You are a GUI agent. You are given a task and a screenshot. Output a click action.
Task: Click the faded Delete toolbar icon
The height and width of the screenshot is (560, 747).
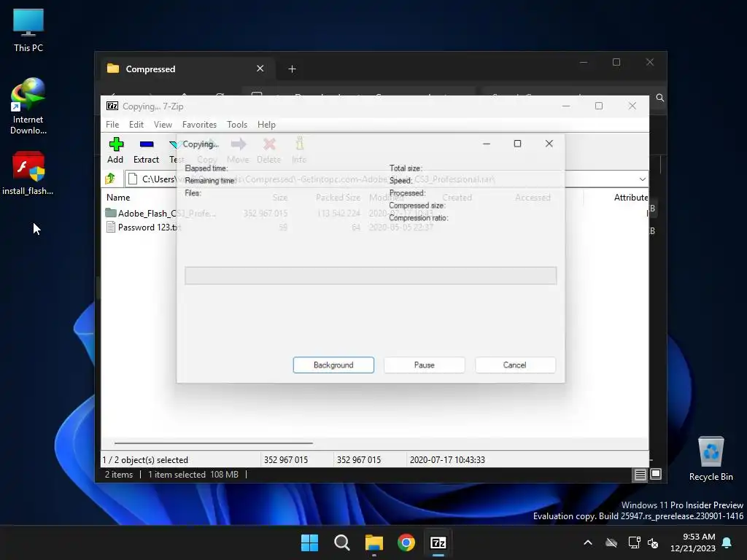coord(269,144)
